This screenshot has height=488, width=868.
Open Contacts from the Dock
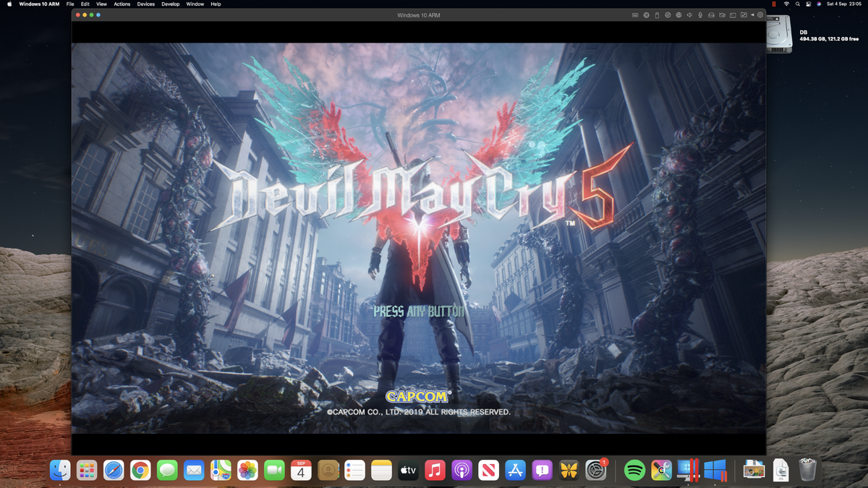(328, 471)
